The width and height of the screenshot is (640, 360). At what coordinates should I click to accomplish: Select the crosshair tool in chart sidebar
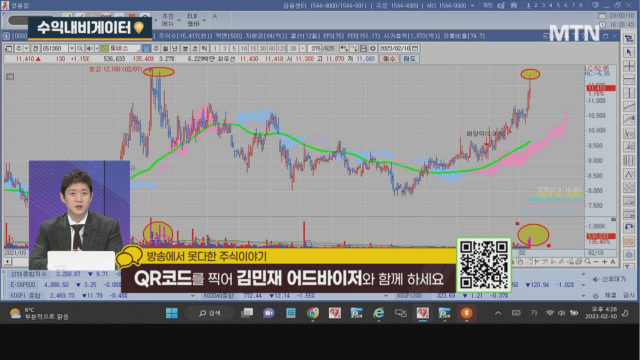tap(629, 66)
